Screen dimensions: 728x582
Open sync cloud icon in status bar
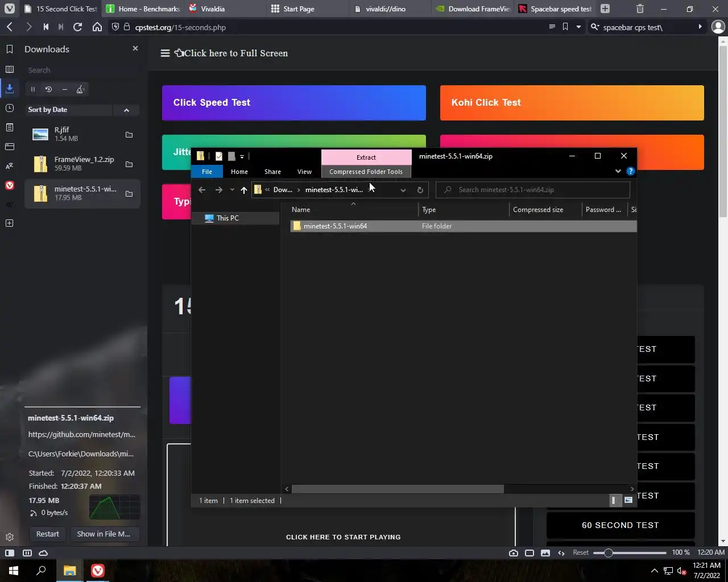tap(43, 552)
